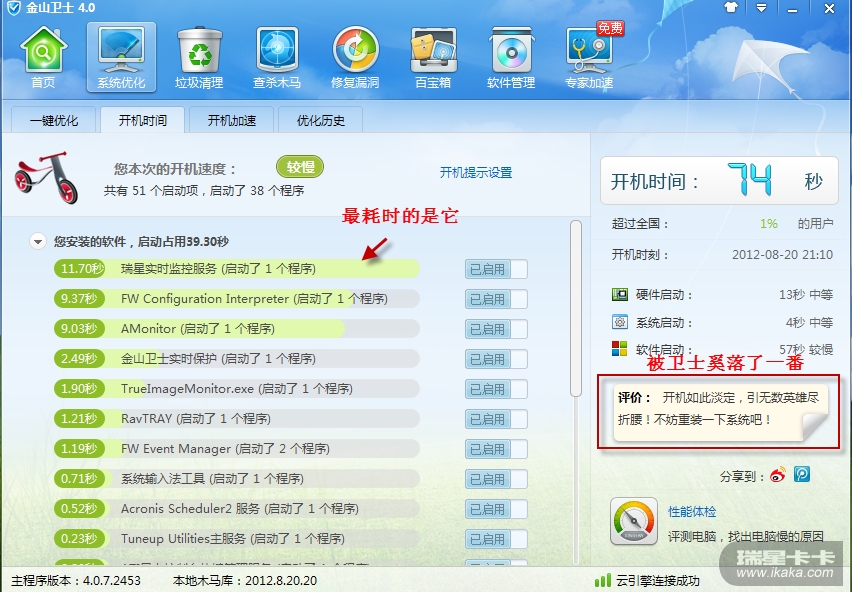Image resolution: width=852 pixels, height=592 pixels.
Task: Click the 系统启动 system icon
Action: click(x=619, y=322)
